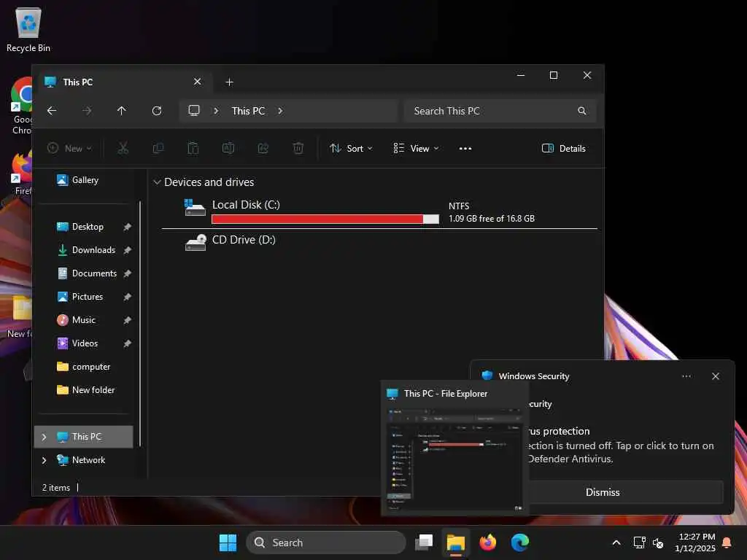Open the View dropdown
This screenshot has height=560, width=747.
(416, 149)
